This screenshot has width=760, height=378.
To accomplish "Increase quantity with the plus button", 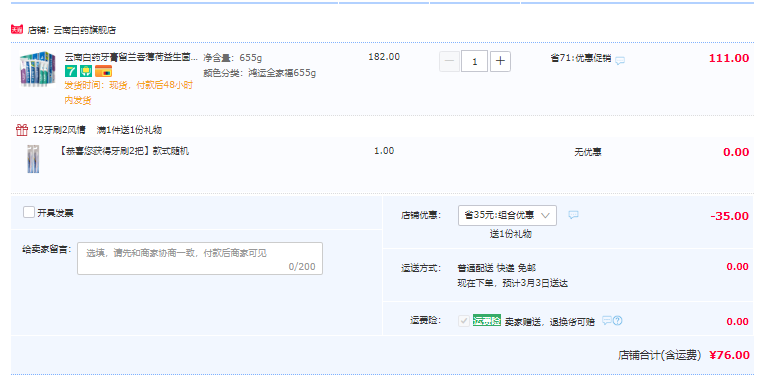I will 500,62.
